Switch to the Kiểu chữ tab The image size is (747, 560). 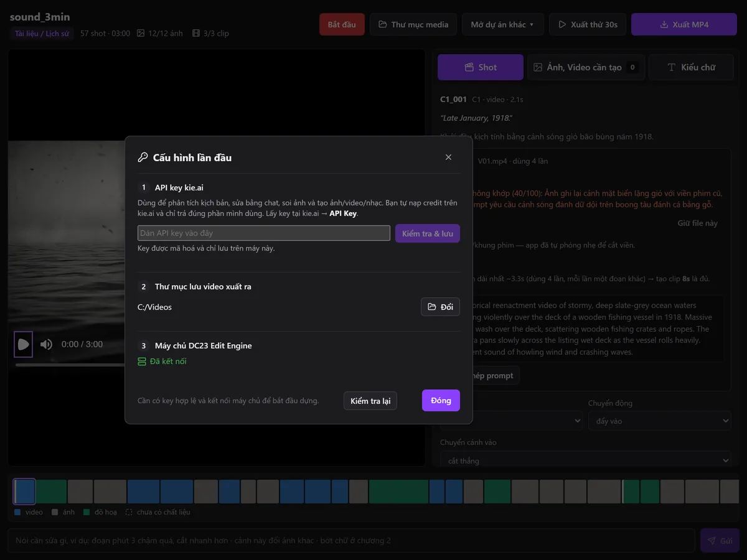[x=691, y=67]
